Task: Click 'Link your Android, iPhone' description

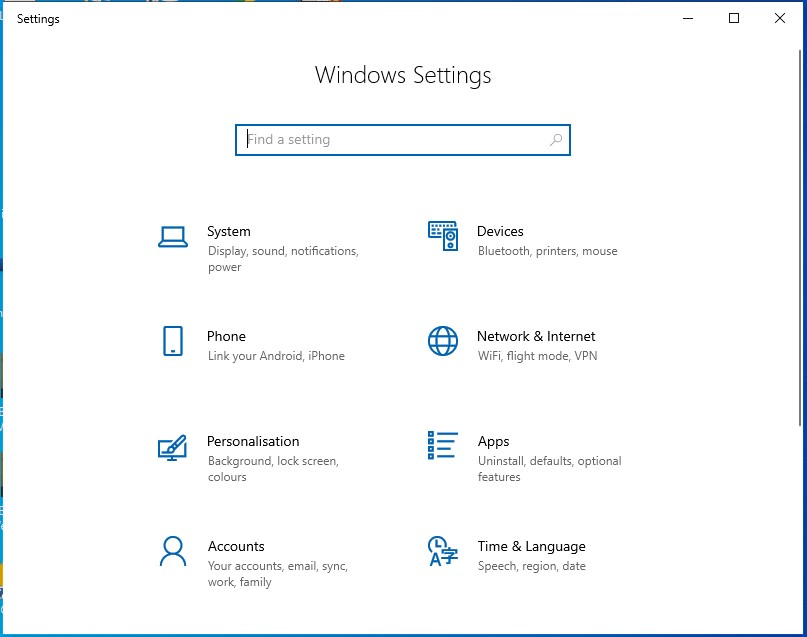Action: coord(276,356)
